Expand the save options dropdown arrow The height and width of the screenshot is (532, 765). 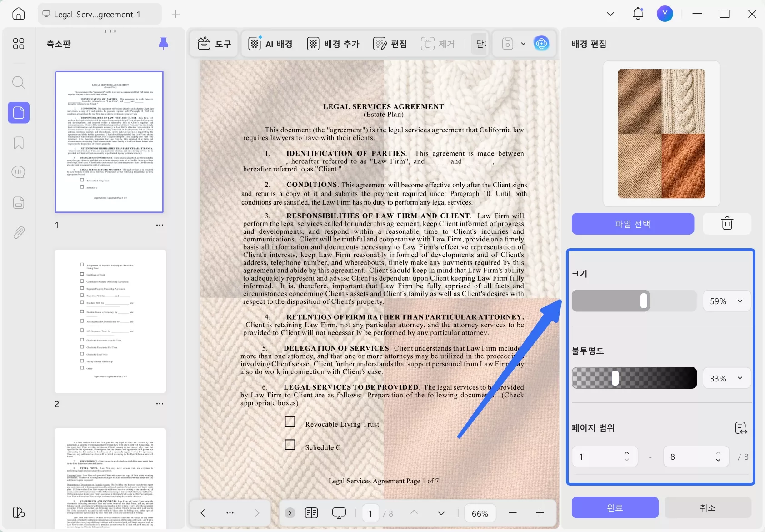click(523, 44)
